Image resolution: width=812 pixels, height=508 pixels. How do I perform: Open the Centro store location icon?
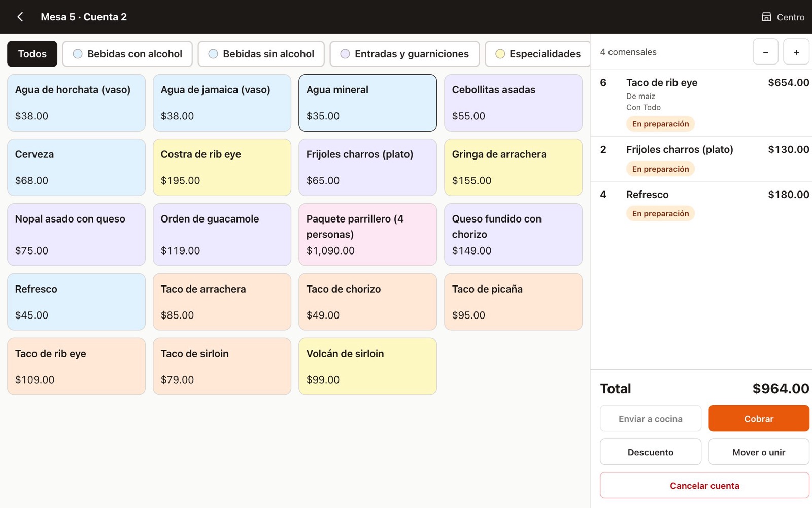click(x=766, y=17)
